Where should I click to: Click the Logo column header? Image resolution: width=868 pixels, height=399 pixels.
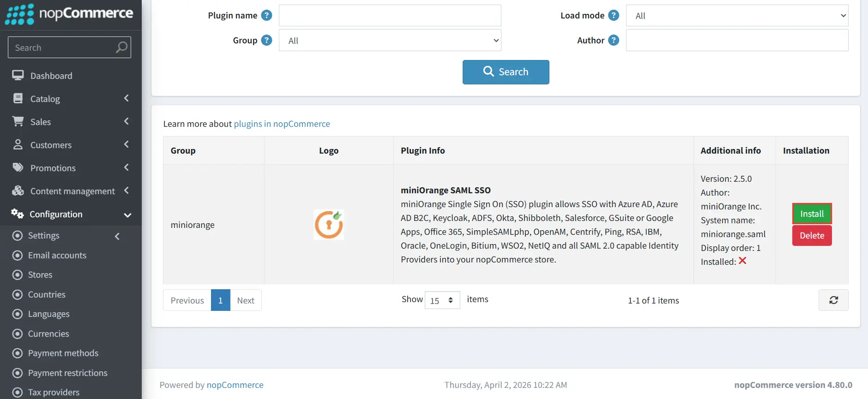click(x=329, y=150)
